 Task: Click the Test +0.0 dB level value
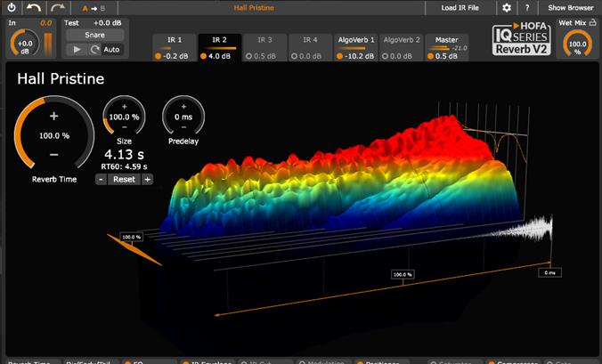107,23
